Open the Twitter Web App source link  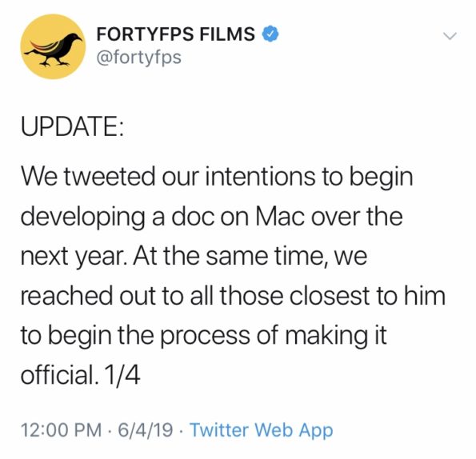(262, 430)
